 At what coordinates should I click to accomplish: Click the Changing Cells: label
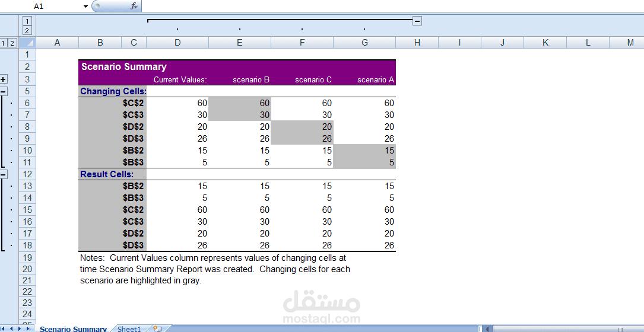coord(113,91)
